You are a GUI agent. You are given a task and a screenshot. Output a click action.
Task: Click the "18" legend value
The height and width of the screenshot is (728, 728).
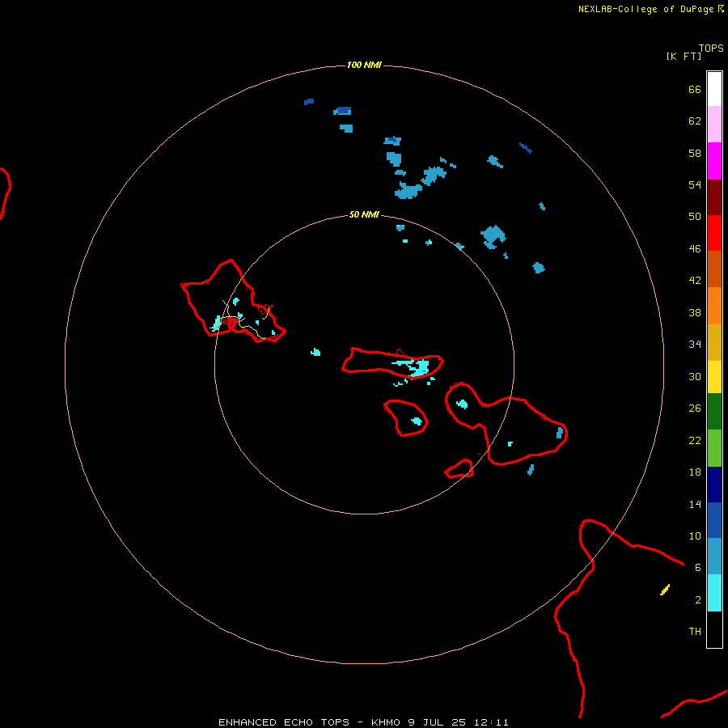click(695, 472)
